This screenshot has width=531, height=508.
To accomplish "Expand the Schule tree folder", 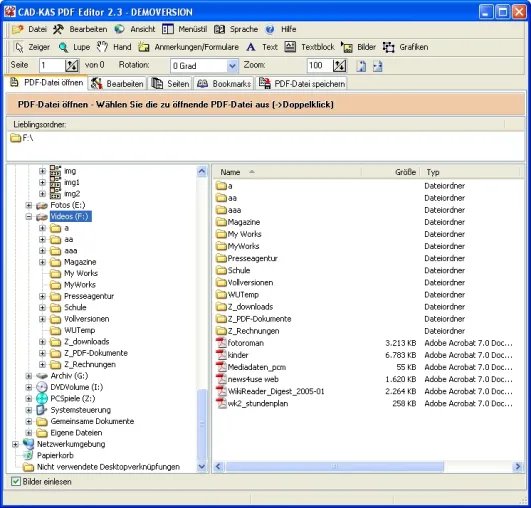I will (42, 308).
